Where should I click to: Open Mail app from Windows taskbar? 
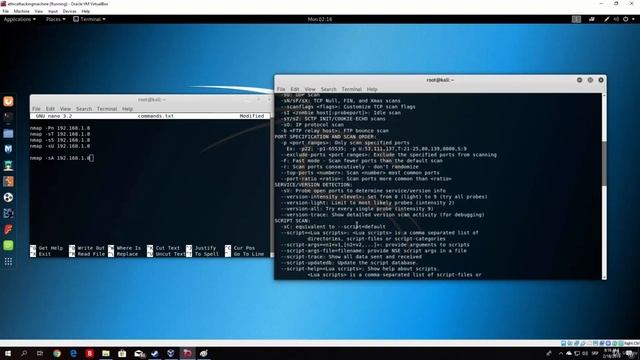(x=139, y=353)
